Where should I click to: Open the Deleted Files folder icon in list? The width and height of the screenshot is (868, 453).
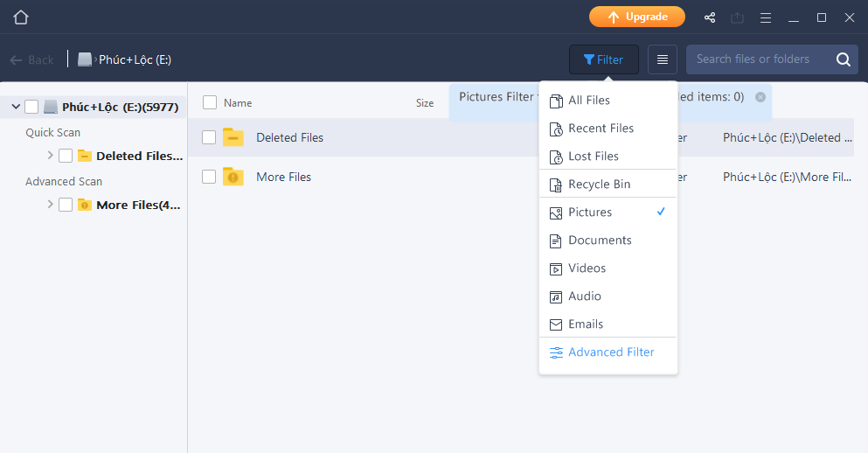(x=233, y=137)
